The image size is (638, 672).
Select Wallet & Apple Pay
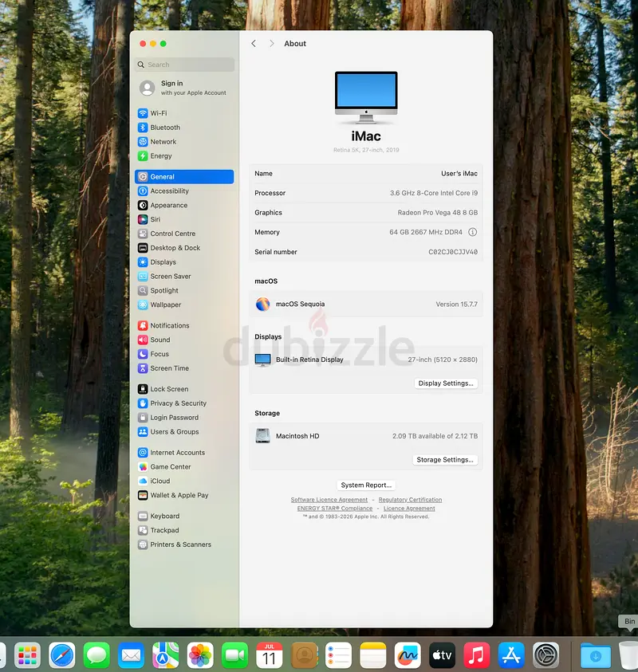184,495
